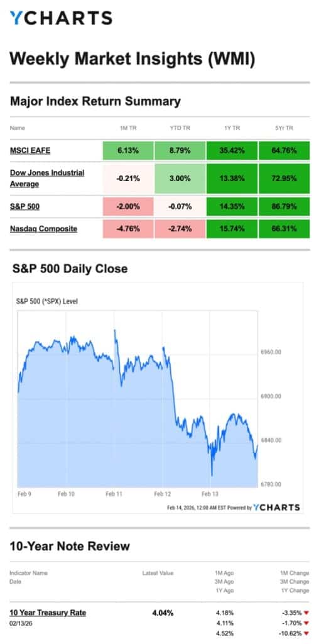Click the red down arrow beside -1.70%

pos(306,623)
